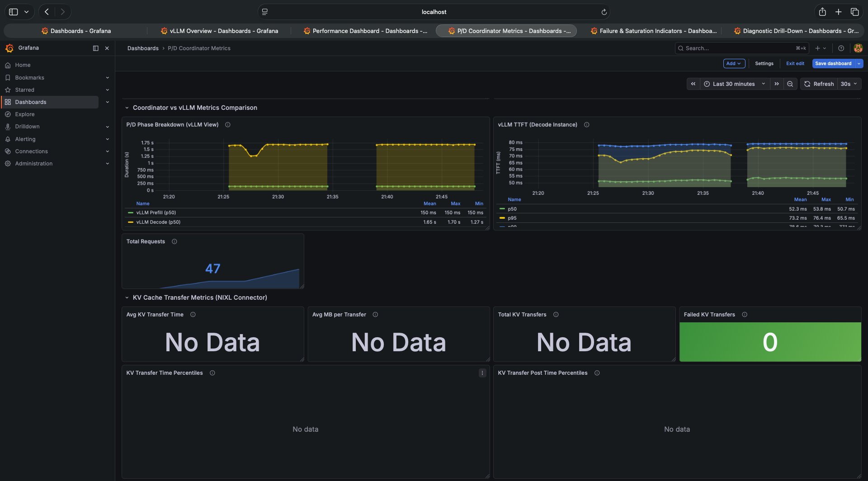Open the Add dropdown button
Screen dimensions: 868x481
pos(734,64)
